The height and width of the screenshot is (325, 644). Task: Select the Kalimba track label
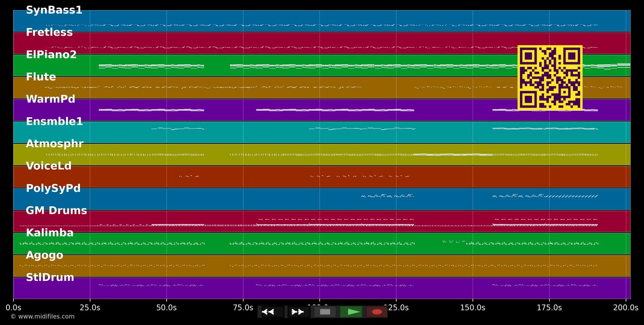(x=49, y=233)
